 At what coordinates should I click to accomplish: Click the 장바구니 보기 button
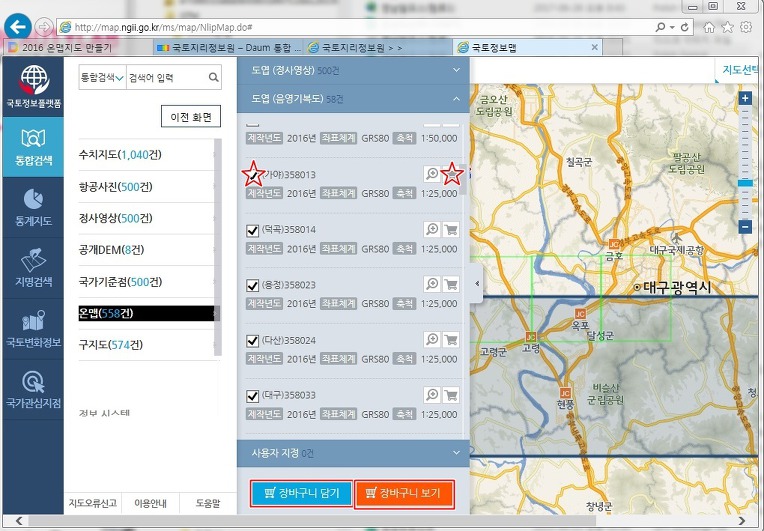[404, 493]
